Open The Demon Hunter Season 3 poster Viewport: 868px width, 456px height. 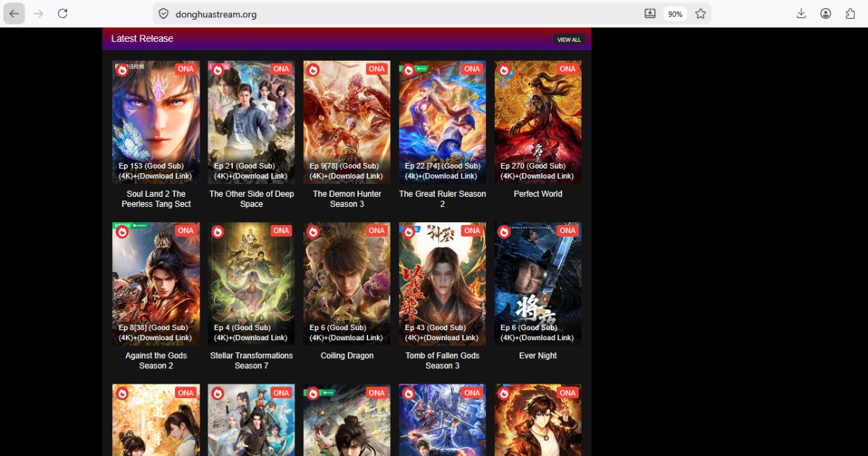347,122
